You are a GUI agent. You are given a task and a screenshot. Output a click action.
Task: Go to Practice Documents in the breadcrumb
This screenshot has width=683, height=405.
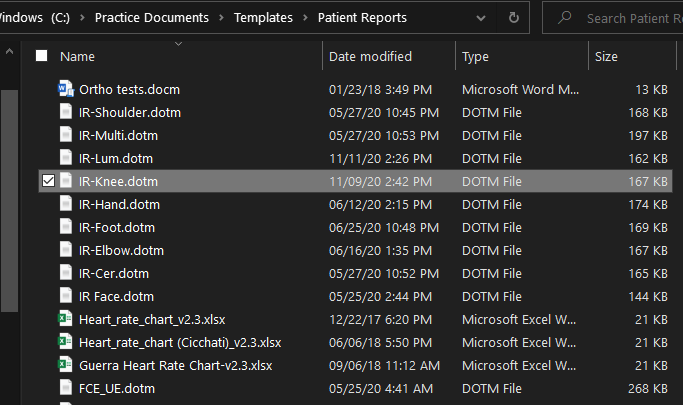(x=166, y=18)
